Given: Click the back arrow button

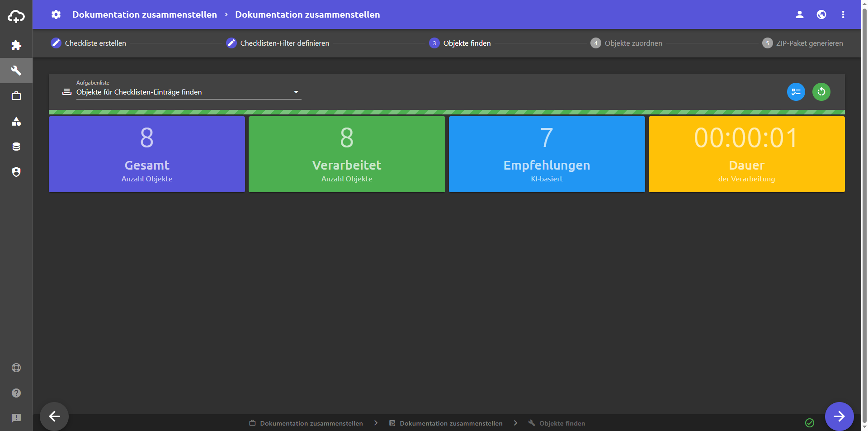Looking at the screenshot, I should click(54, 416).
